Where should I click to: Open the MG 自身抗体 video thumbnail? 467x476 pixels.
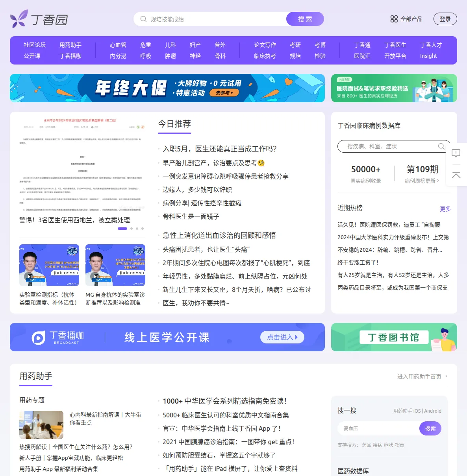point(115,265)
